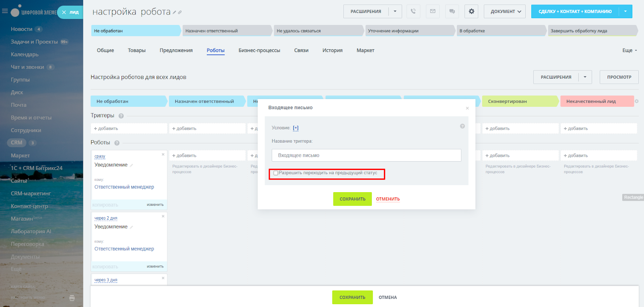Switch to the Бизнес-процессы tab
644x307 pixels.
tap(259, 50)
